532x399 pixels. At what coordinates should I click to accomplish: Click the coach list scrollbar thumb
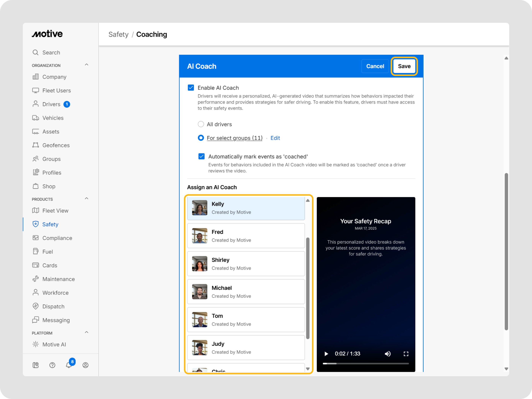(x=308, y=288)
